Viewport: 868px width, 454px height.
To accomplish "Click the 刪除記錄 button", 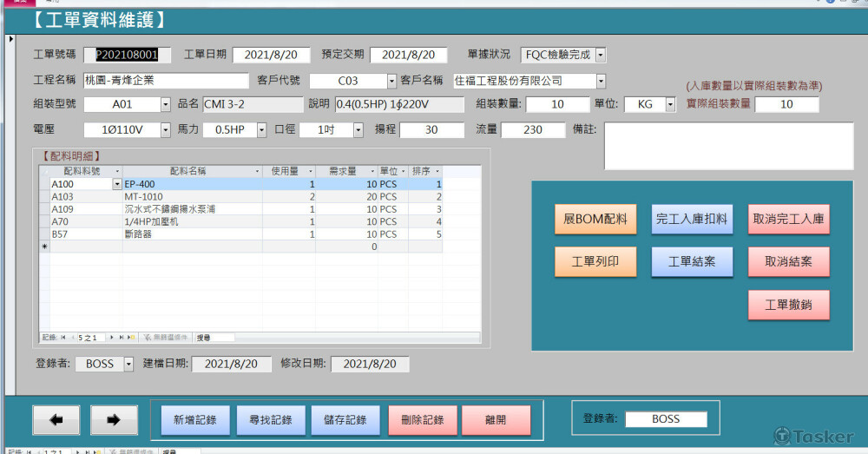I will [423, 419].
